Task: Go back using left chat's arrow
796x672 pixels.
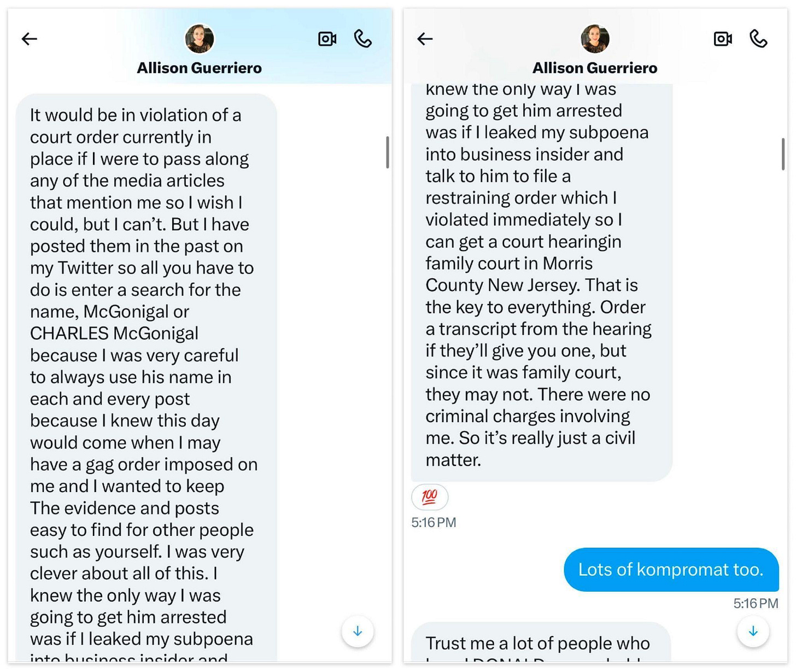Action: point(30,39)
